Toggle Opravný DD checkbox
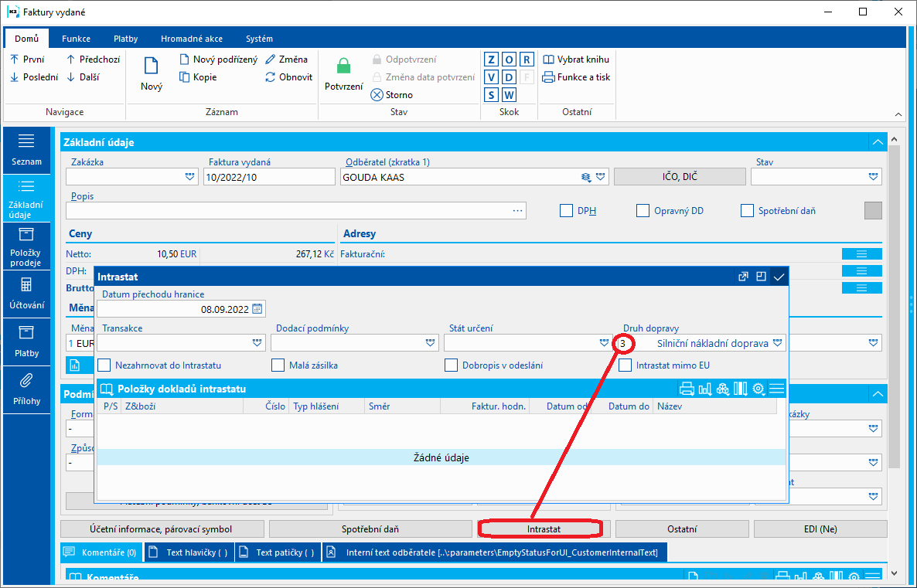 [643, 210]
